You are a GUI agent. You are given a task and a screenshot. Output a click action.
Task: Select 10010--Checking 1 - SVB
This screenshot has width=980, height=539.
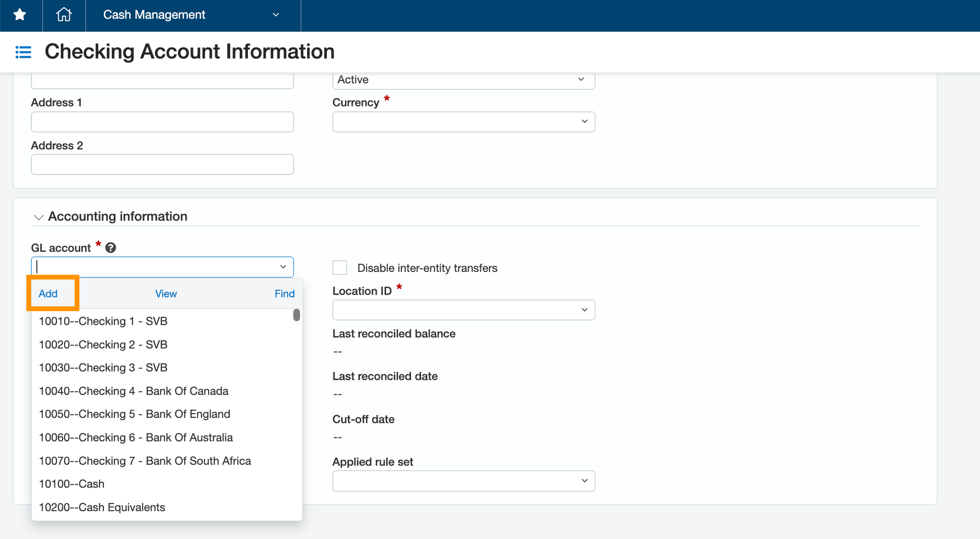coord(163,321)
